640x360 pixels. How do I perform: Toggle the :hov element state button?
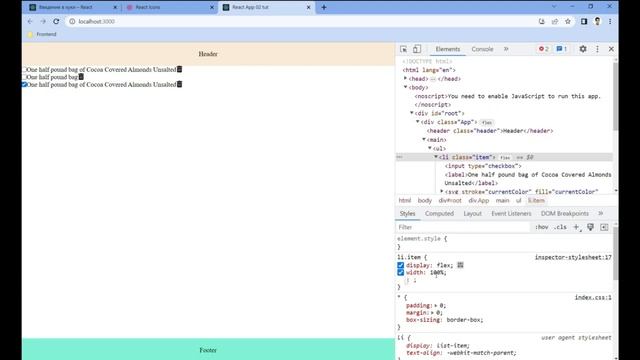[542, 227]
